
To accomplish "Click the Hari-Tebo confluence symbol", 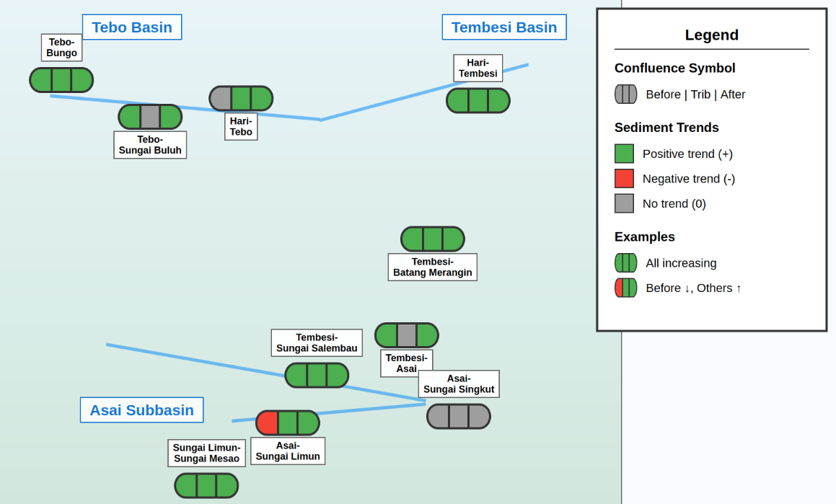I will 241,99.
